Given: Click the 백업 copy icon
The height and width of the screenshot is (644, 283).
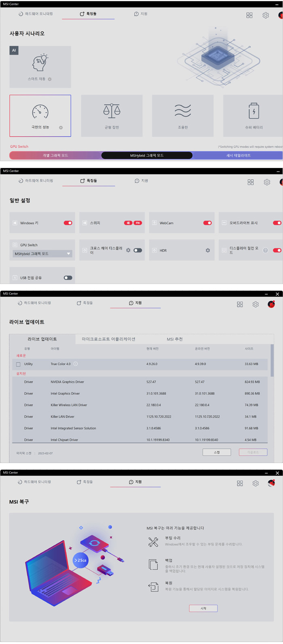Looking at the screenshot, I should pos(153,564).
